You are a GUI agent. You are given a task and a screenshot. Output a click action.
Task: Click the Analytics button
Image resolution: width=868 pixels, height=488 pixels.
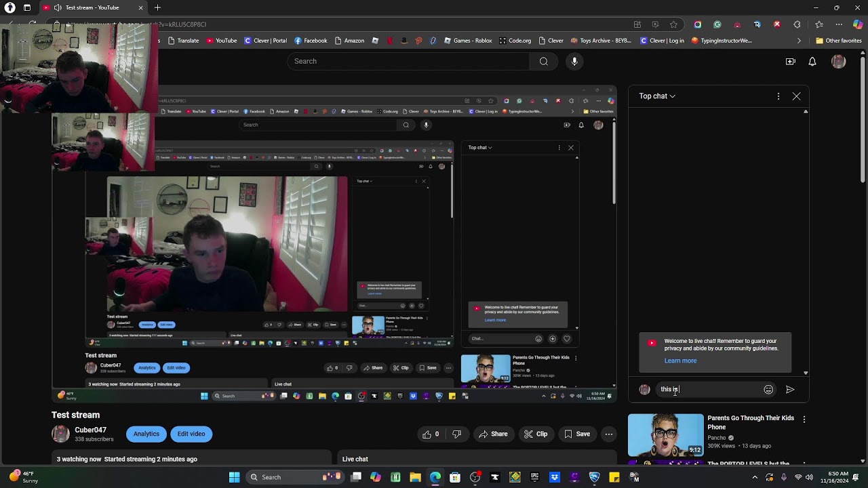click(x=146, y=434)
